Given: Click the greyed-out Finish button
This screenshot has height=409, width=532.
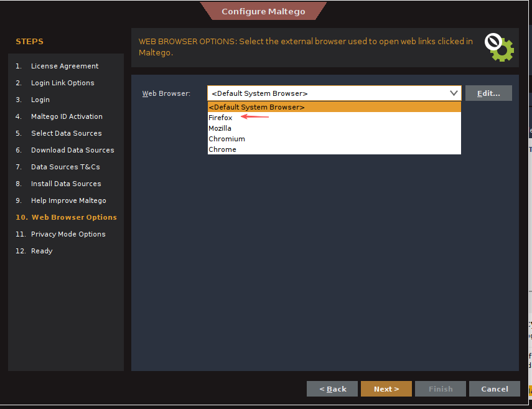Looking at the screenshot, I should pos(441,388).
